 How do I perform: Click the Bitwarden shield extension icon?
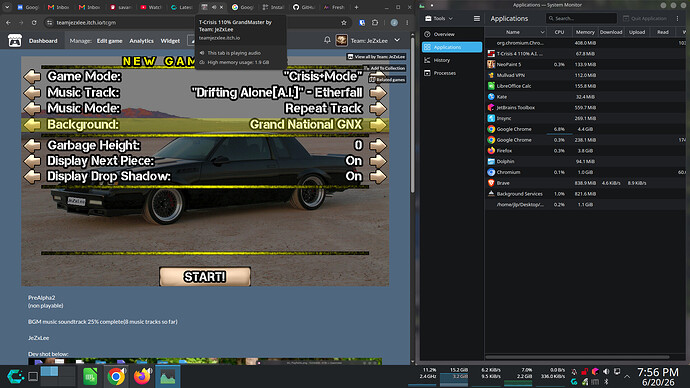coord(362,22)
